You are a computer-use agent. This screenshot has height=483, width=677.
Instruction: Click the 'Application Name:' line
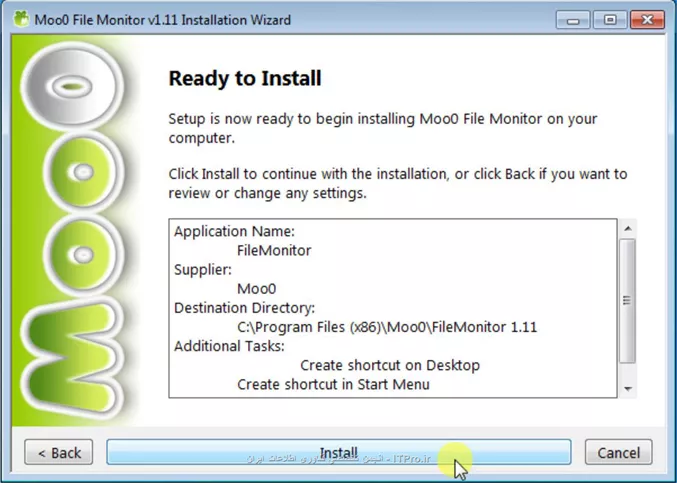coord(234,231)
